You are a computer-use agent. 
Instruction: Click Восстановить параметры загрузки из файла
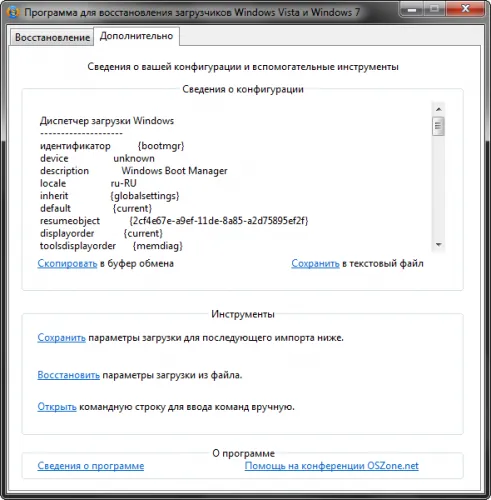[68, 375]
